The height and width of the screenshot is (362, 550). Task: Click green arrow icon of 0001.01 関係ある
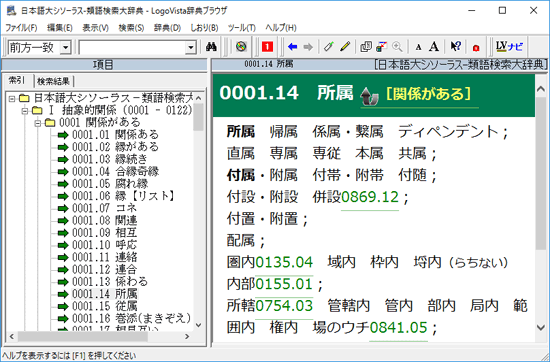(x=63, y=135)
